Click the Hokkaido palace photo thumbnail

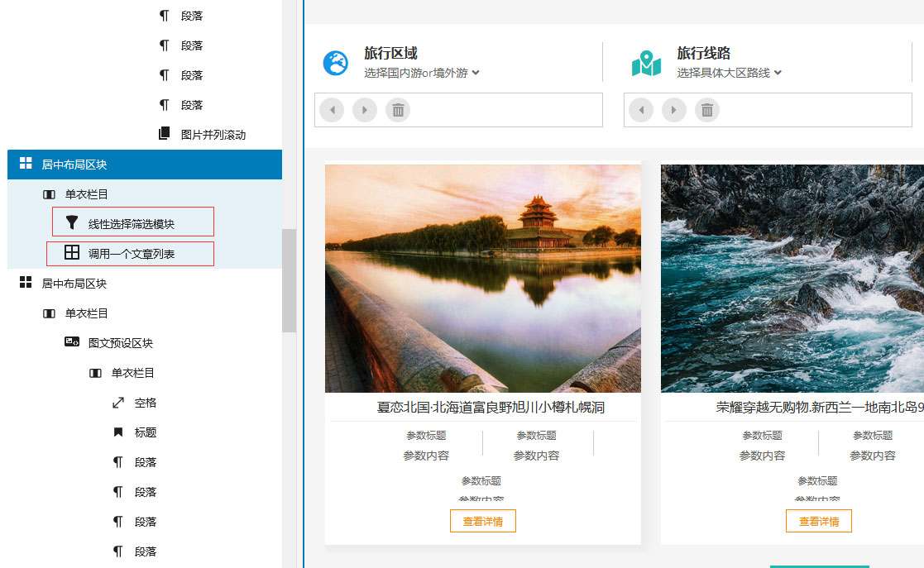point(483,278)
